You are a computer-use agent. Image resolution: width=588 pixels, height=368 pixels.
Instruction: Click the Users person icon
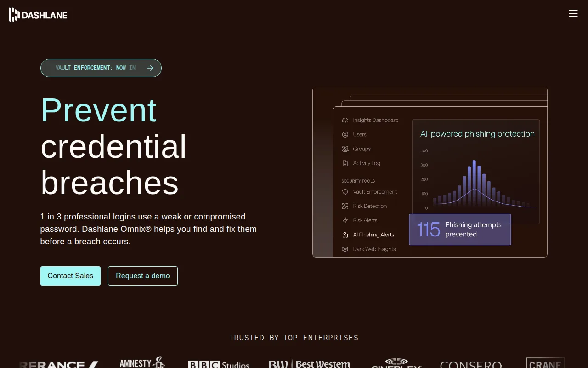point(345,134)
